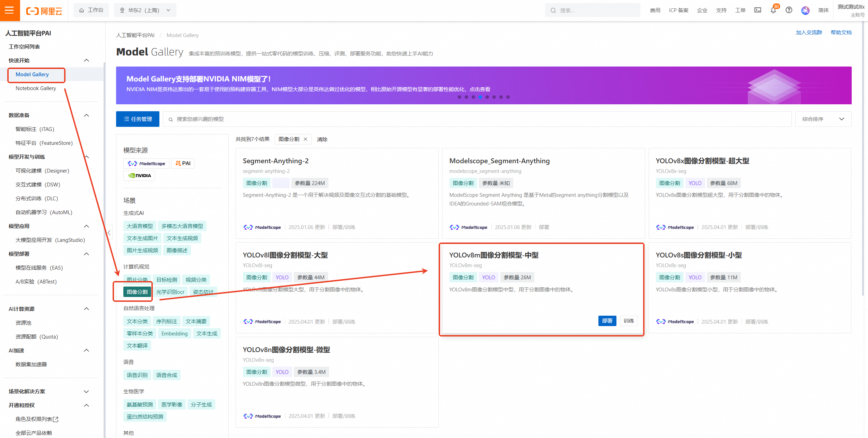The width and height of the screenshot is (868, 438).
Task: Select the 目标检测 scene tag
Action: pos(167,280)
